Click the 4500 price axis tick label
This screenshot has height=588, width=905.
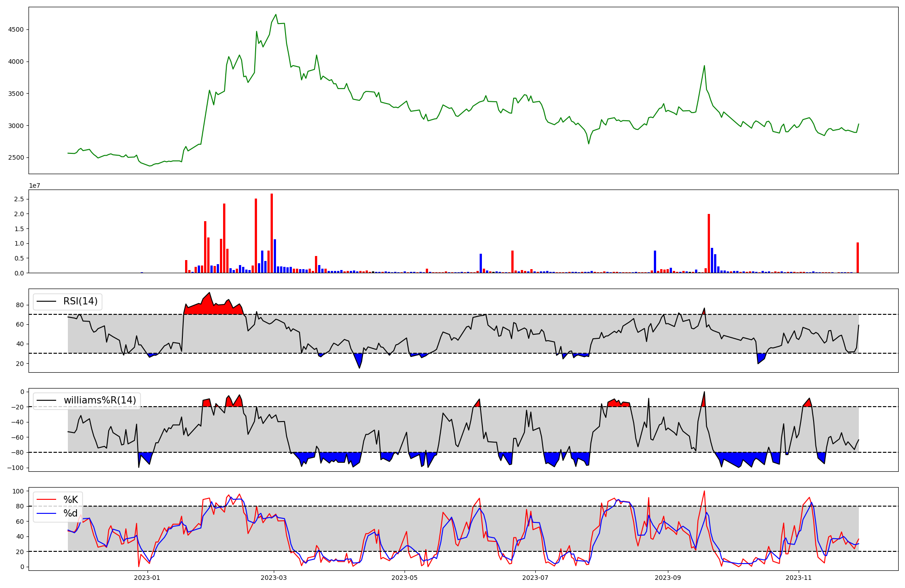[x=15, y=30]
